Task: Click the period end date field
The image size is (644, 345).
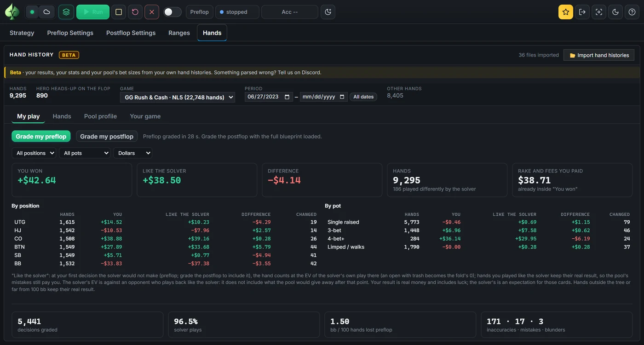Action: 324,97
